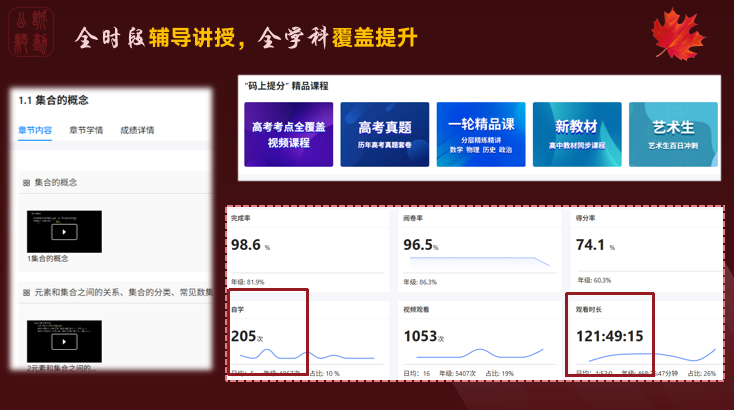Click the 1.1 集合的概念 heading
734x410 pixels.
coord(53,100)
